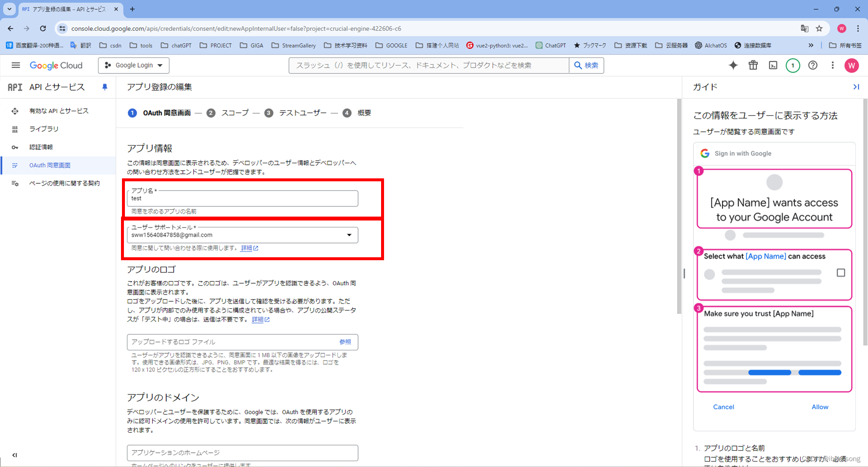Open the ブックマーク star bookmark
This screenshot has height=467, width=868.
point(590,45)
